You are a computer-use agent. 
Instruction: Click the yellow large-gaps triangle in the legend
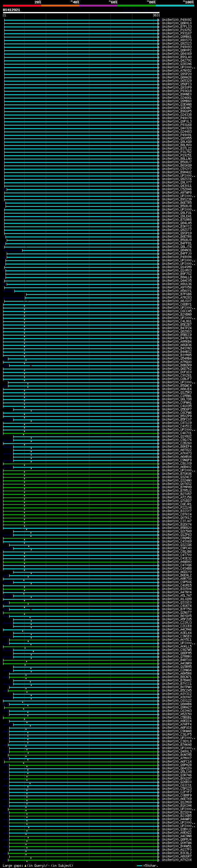26,865
